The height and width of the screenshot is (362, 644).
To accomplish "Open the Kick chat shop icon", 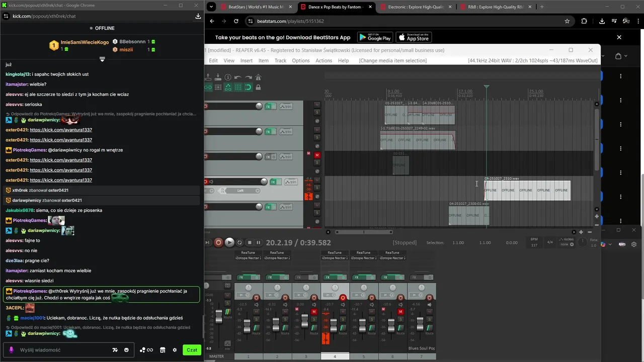I will point(163,350).
